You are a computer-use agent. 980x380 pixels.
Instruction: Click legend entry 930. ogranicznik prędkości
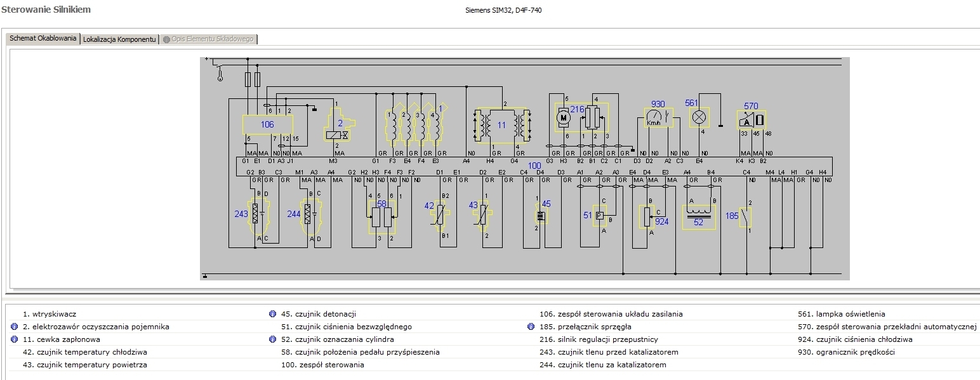pos(847,352)
